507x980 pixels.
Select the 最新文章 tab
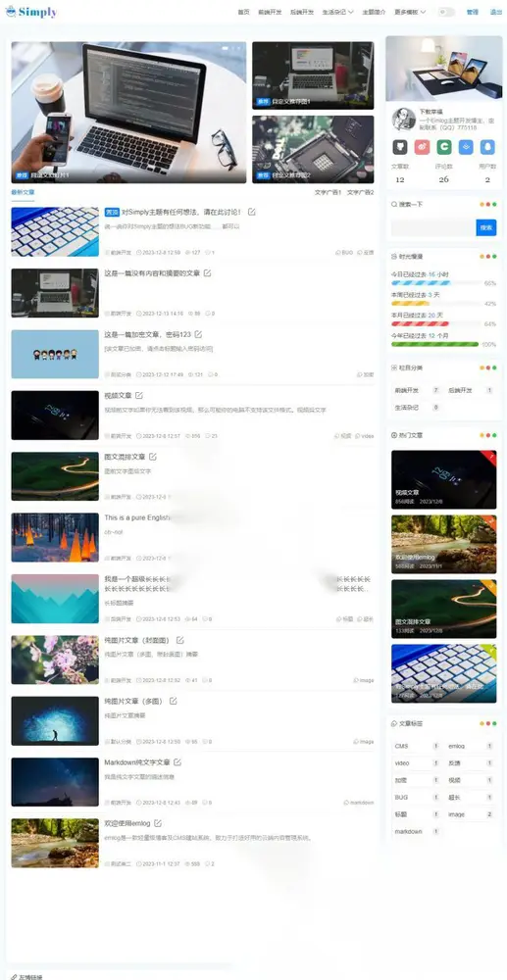click(23, 192)
